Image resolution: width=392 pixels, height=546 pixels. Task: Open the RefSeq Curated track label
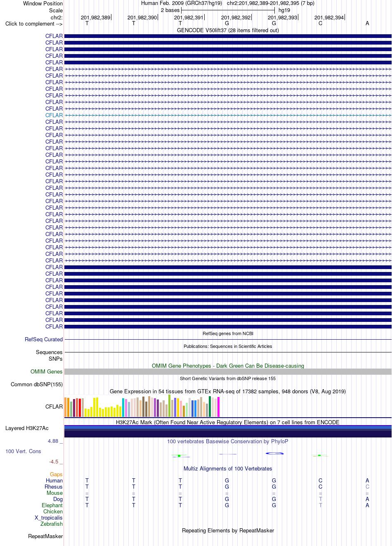(x=44, y=339)
